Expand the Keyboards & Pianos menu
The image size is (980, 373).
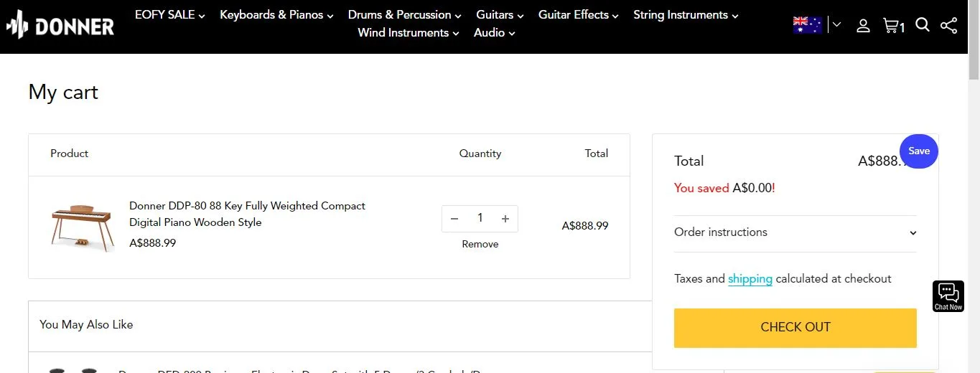click(x=276, y=15)
